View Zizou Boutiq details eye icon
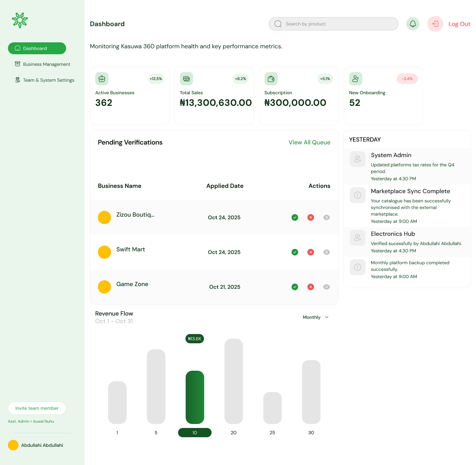This screenshot has width=476, height=465. tap(327, 217)
